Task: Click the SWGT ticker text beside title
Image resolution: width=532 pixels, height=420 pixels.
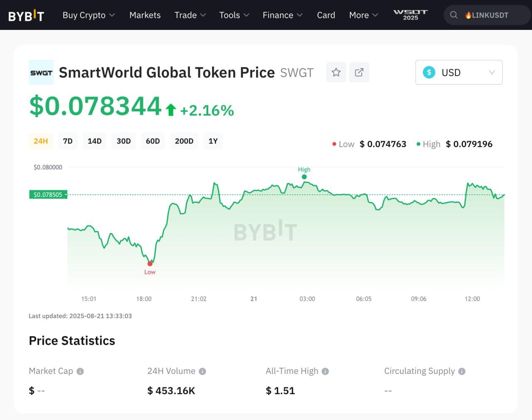Action: pyautogui.click(x=297, y=73)
